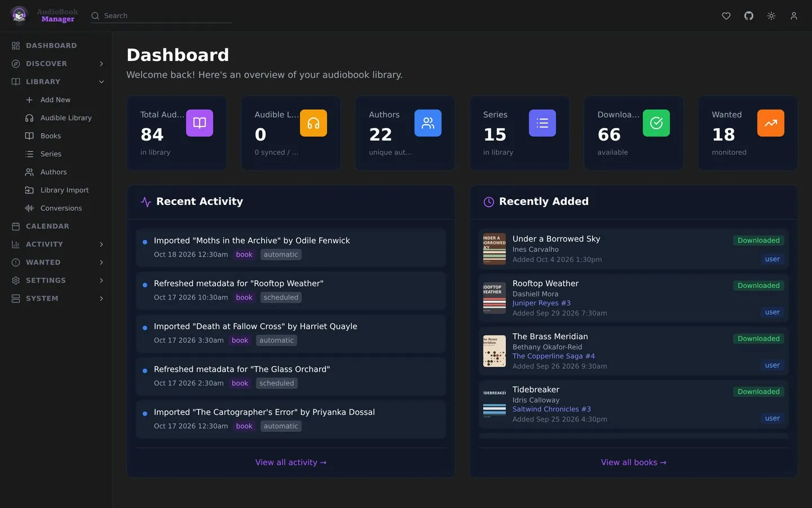Click View all books link
812x508 pixels.
tap(634, 462)
